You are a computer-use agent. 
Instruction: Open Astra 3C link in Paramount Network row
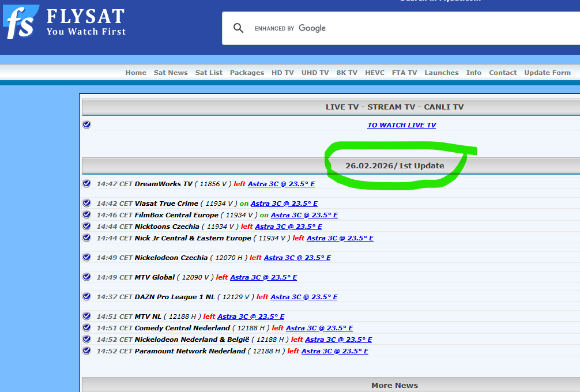(335, 350)
